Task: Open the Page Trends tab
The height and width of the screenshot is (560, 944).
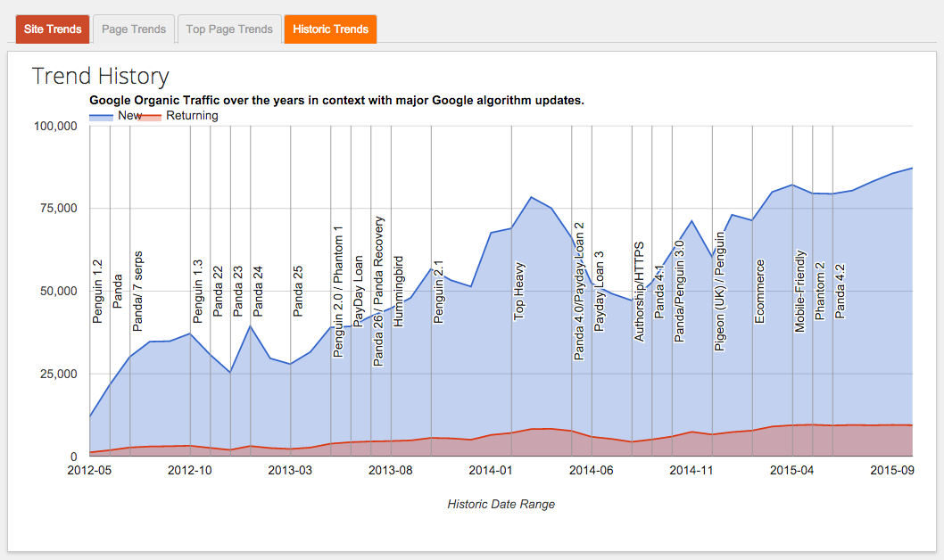Action: (x=134, y=29)
